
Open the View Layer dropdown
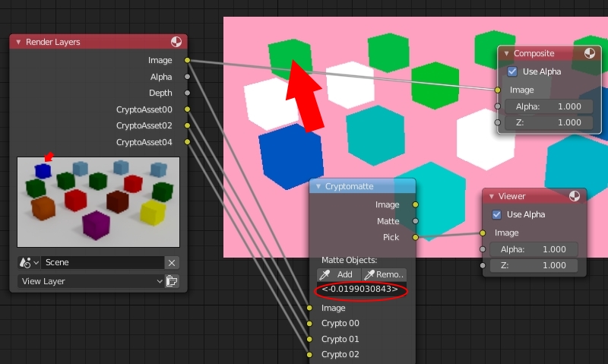(x=90, y=281)
